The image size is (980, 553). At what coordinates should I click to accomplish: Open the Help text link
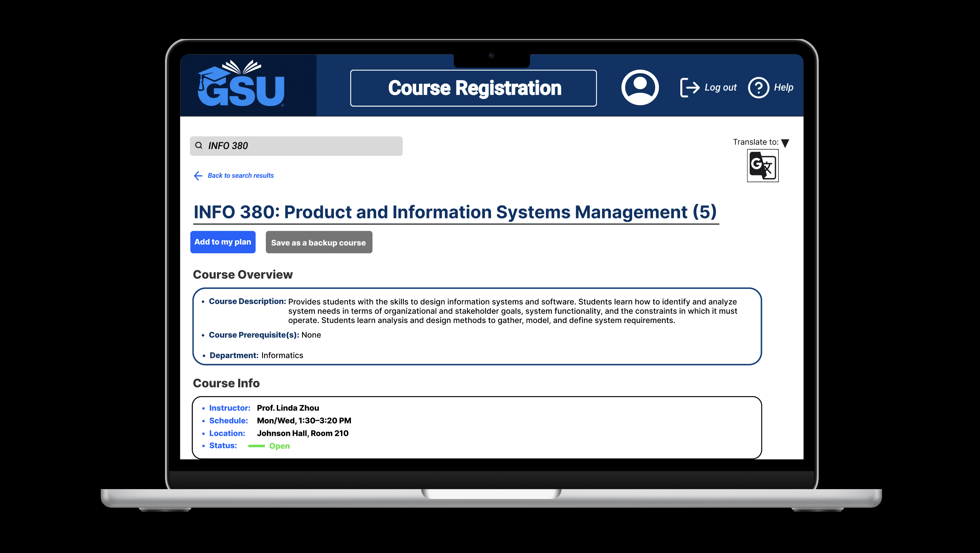point(783,87)
